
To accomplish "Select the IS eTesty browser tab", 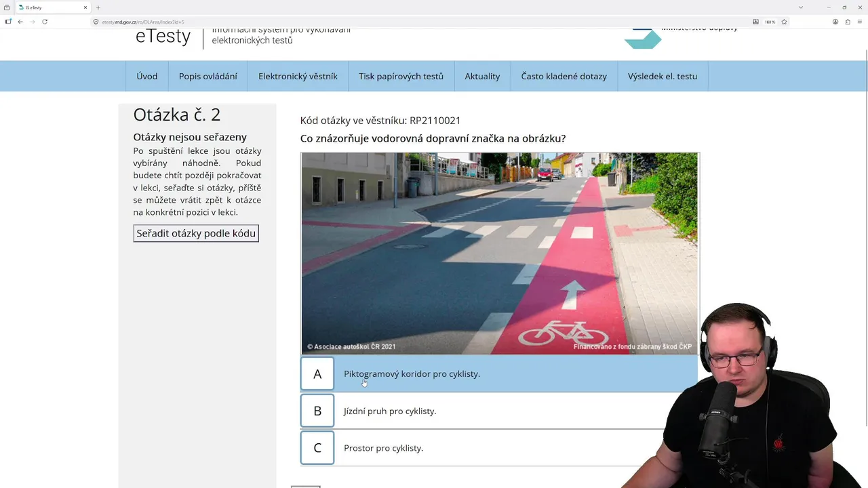I will pyautogui.click(x=53, y=7).
